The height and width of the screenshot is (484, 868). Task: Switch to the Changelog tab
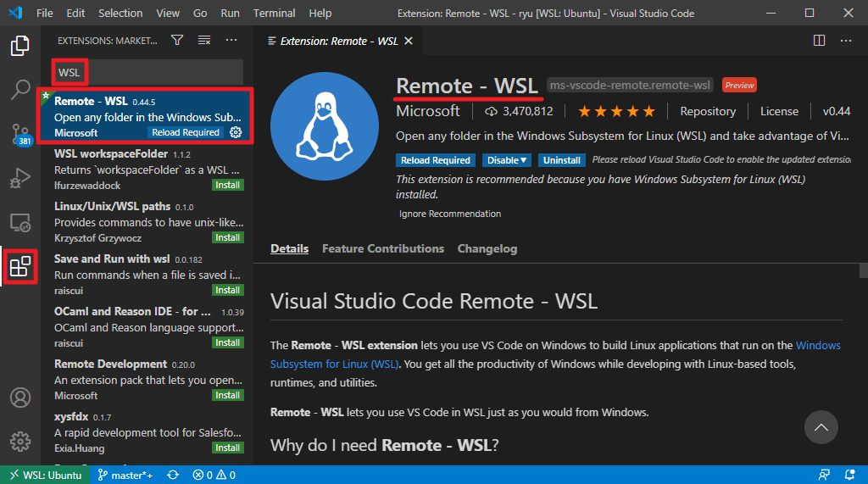pos(487,248)
